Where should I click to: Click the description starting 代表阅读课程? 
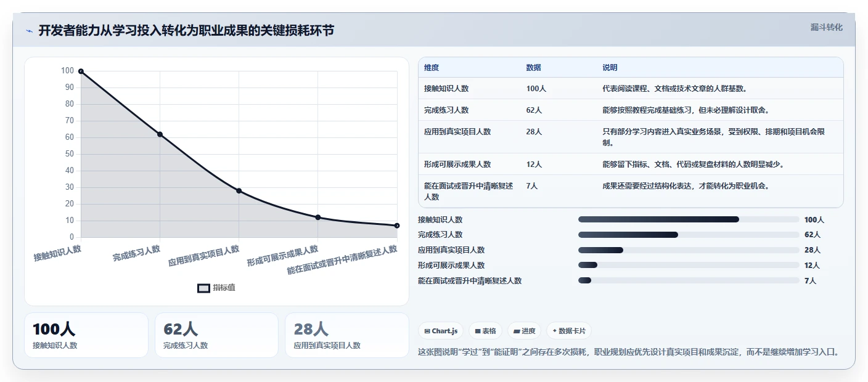[675, 89]
